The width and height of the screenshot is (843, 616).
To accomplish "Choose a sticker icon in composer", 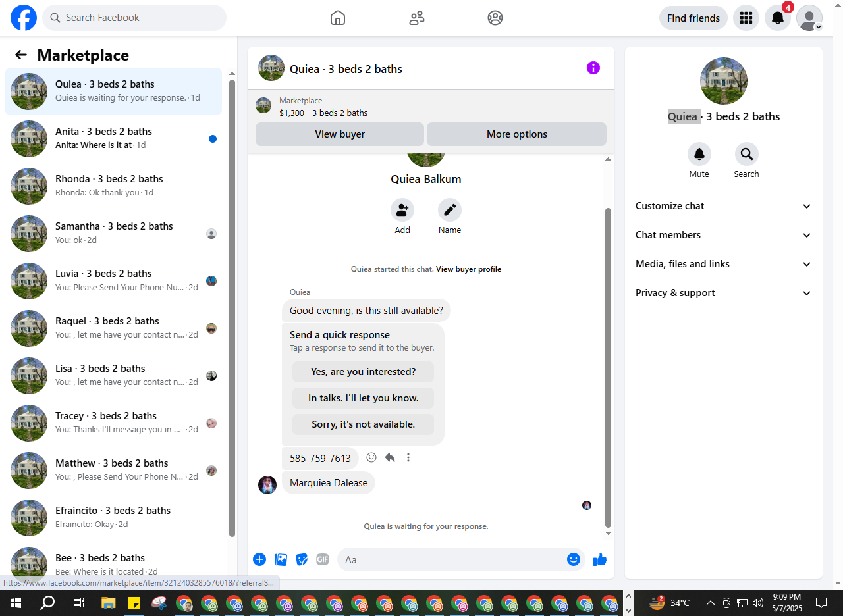I will click(302, 559).
